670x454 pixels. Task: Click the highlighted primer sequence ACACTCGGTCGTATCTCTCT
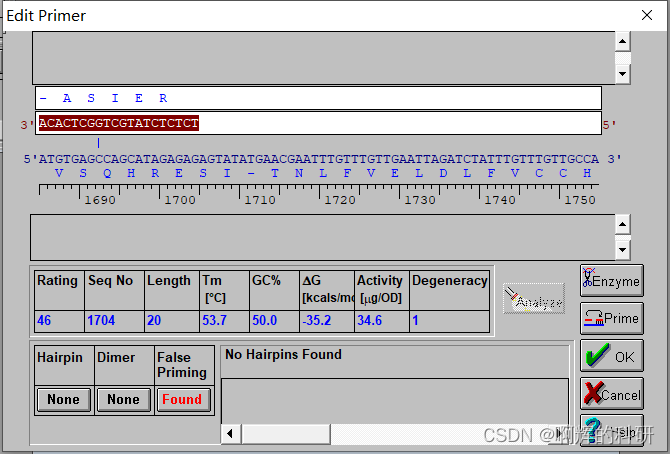tap(119, 123)
